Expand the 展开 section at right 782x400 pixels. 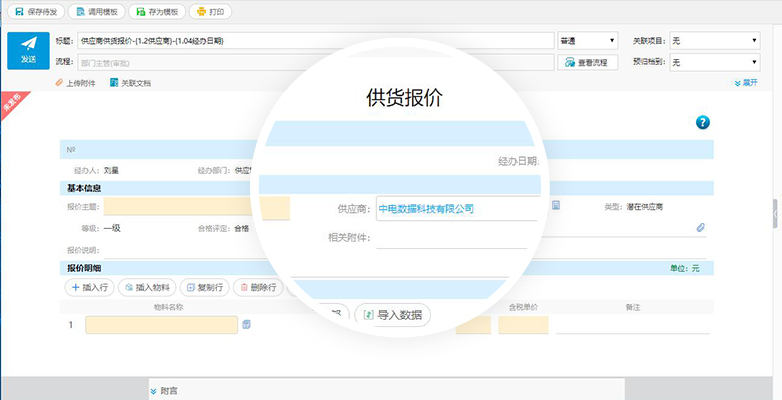point(746,83)
